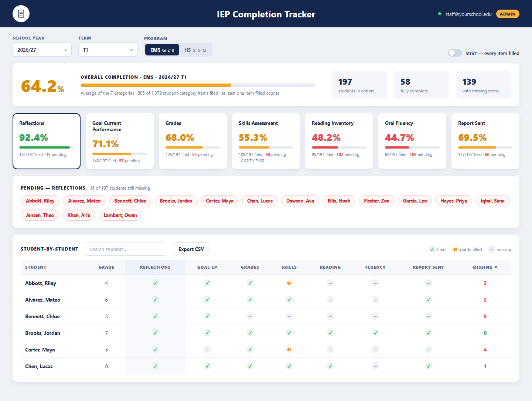532x401 pixels.
Task: Click missing Goal CP icon for Carter, Maya
Action: click(x=207, y=349)
